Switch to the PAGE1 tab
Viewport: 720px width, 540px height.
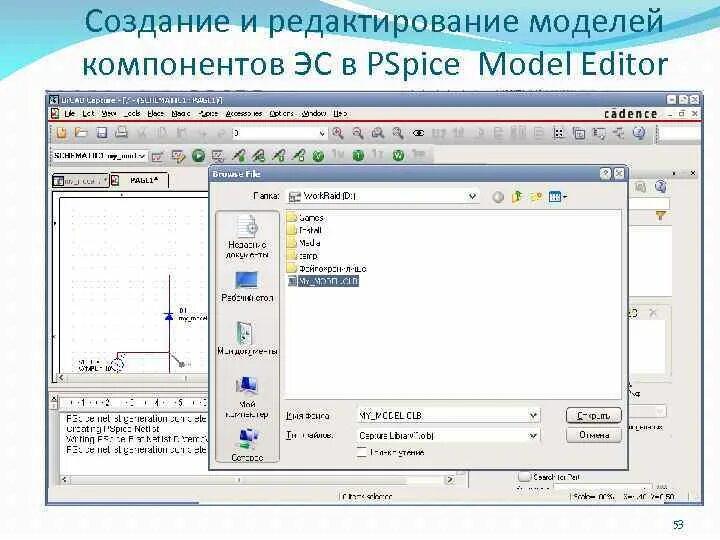coord(139,180)
